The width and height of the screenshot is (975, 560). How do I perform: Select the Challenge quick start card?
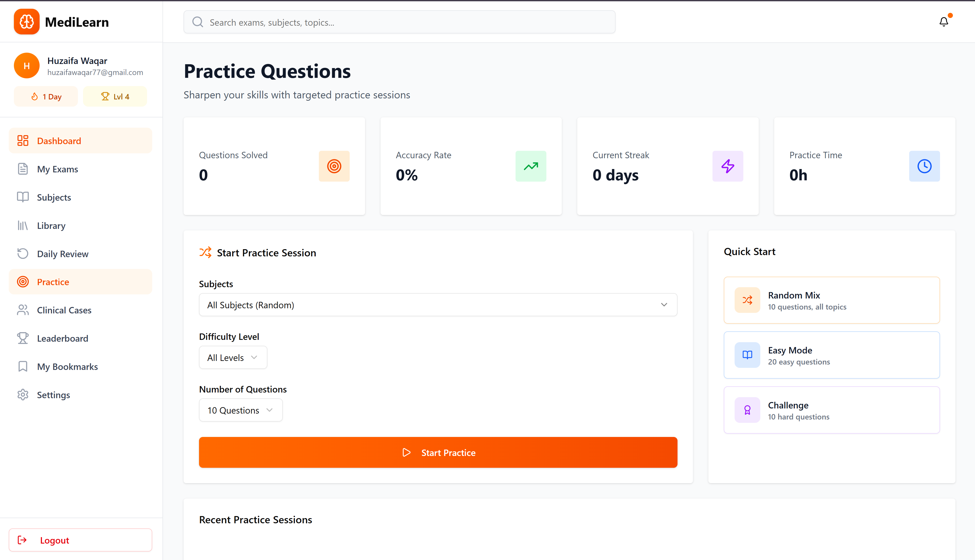tap(831, 410)
